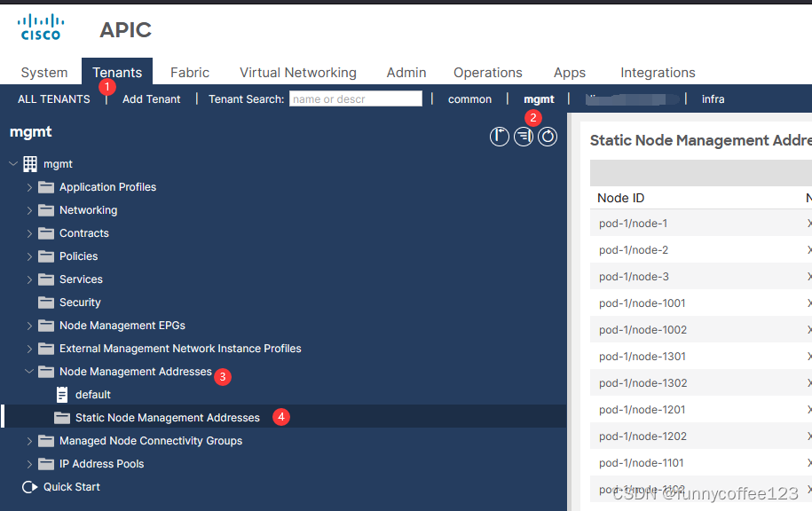Click Managed Node Connectivity Groups folder icon
This screenshot has width=812, height=511.
point(46,441)
